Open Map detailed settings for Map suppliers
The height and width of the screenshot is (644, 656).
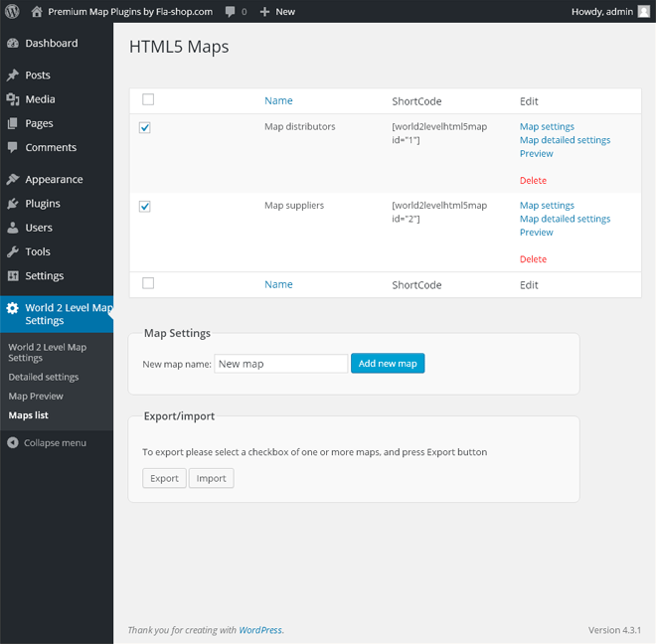point(565,219)
